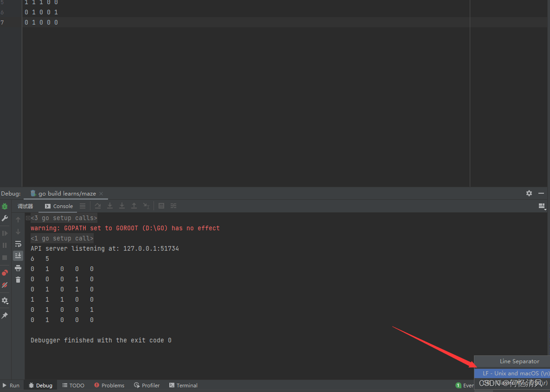
Task: Open View Breakpoints red circles icon
Action: coord(5,273)
